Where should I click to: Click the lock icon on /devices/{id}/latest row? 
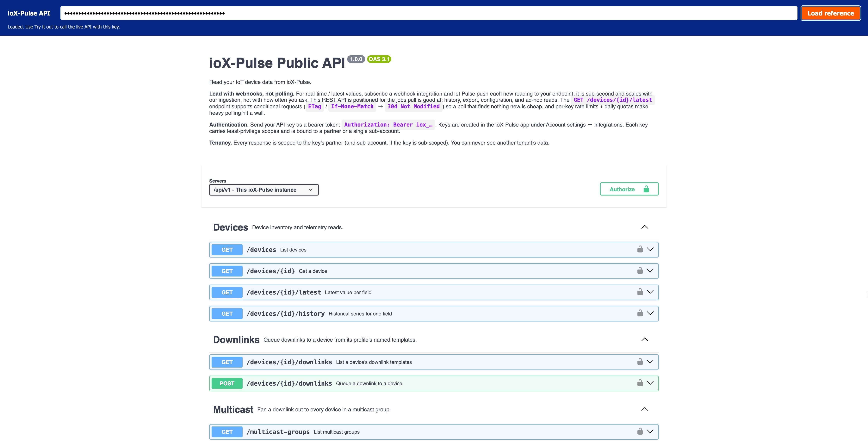pos(640,292)
